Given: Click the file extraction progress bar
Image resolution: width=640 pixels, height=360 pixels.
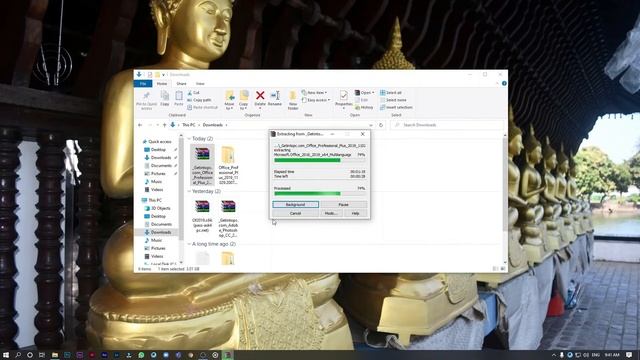Looking at the screenshot, I should (320, 160).
